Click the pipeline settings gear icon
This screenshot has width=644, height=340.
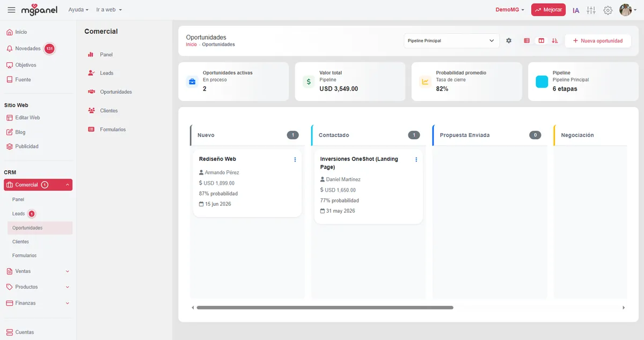[509, 41]
